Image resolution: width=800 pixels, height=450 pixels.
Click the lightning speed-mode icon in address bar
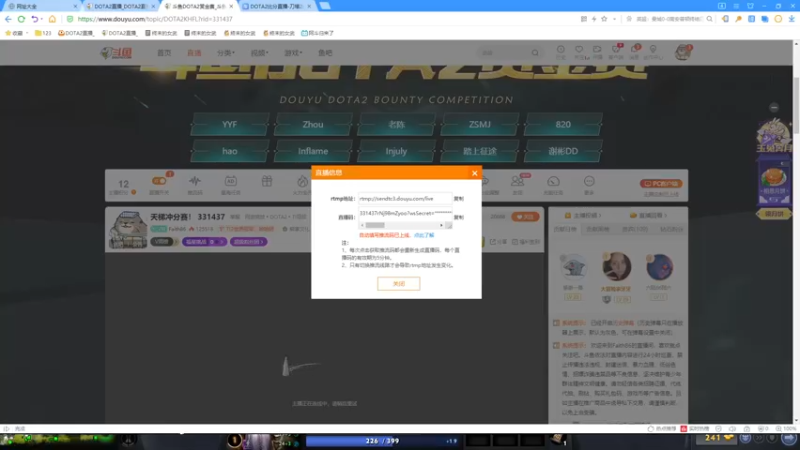click(594, 19)
